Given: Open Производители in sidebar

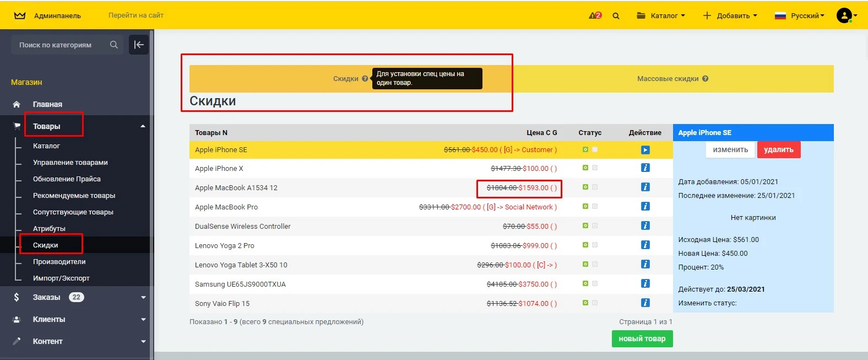Looking at the screenshot, I should pyautogui.click(x=59, y=262).
